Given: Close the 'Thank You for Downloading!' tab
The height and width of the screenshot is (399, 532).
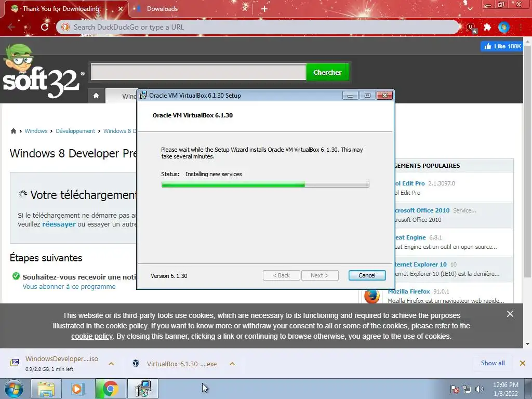Looking at the screenshot, I should pos(120,9).
